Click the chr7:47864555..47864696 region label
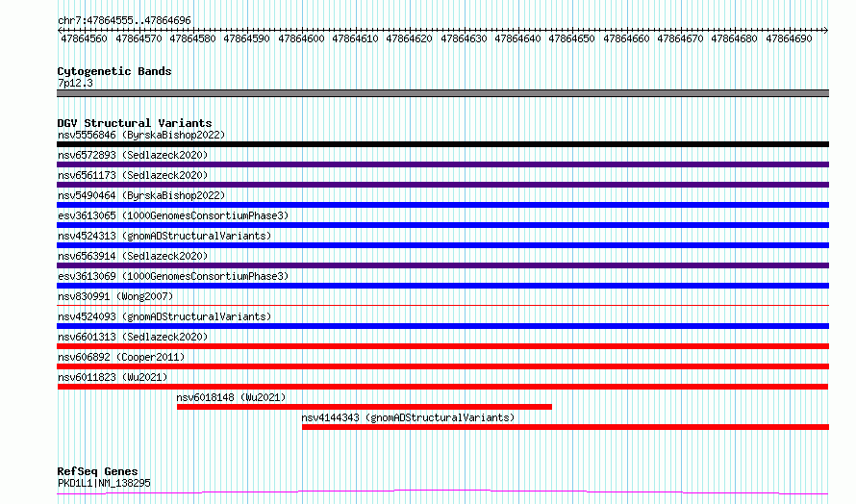 pos(124,21)
